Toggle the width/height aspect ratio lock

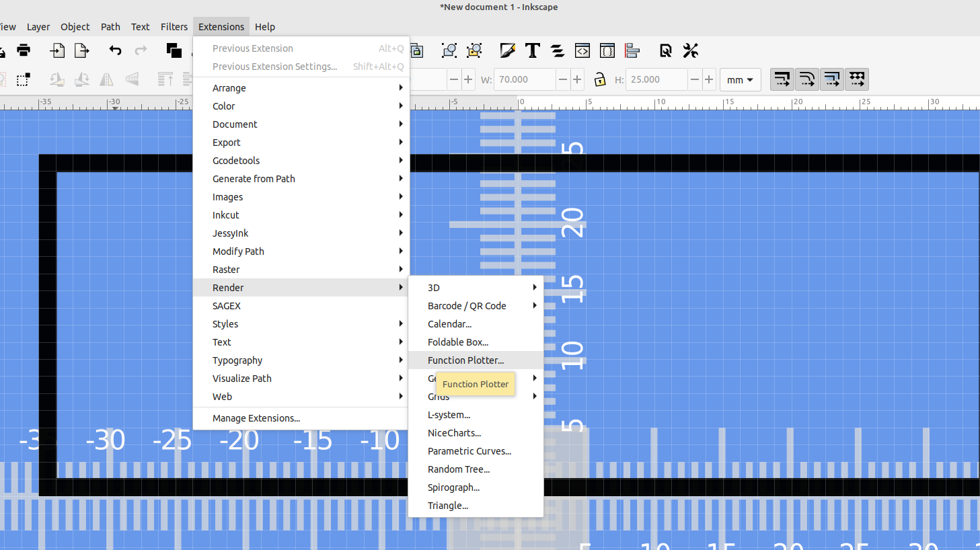pyautogui.click(x=599, y=79)
